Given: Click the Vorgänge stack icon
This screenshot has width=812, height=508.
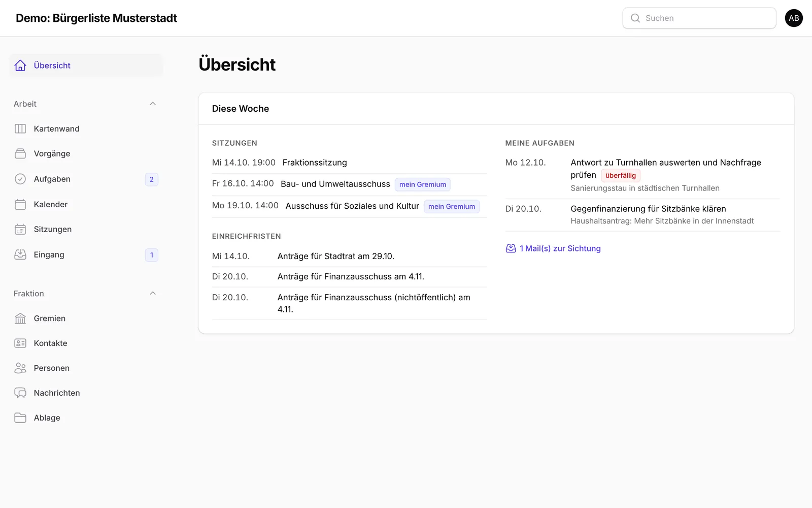Looking at the screenshot, I should coord(20,153).
